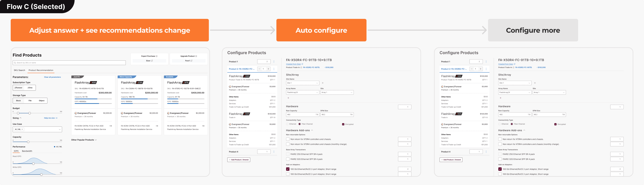Expand Other Popular Products section
The image size is (644, 185).
point(84,140)
